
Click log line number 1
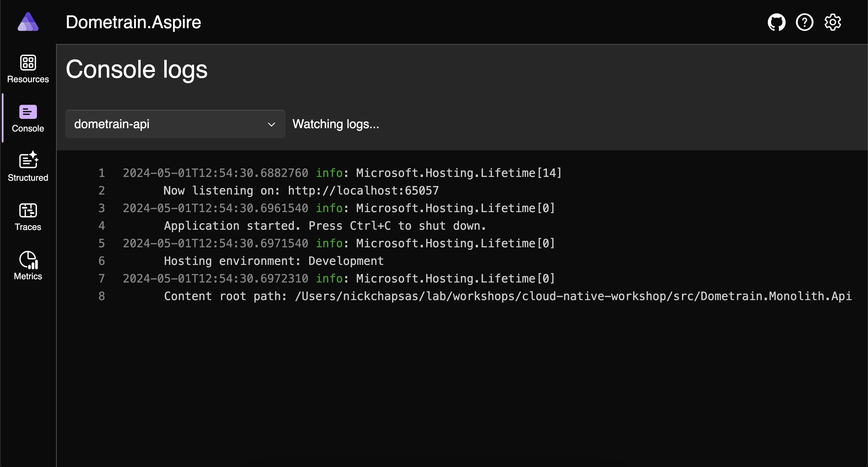point(101,173)
